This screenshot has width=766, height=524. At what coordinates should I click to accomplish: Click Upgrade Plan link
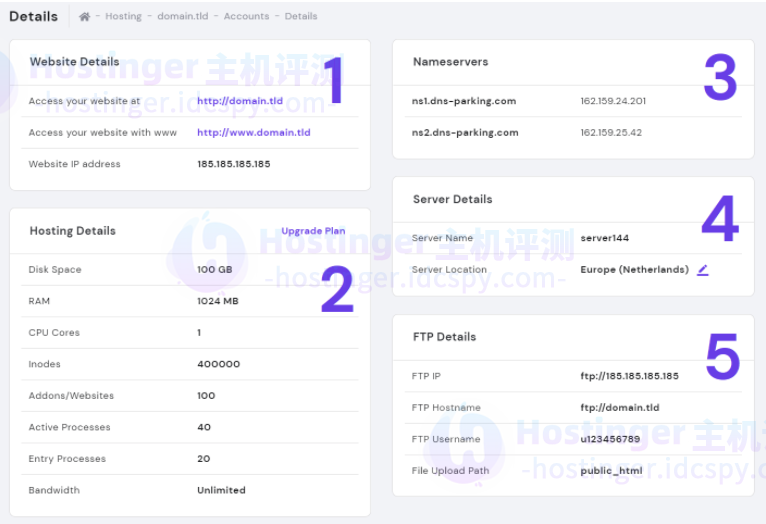point(313,231)
